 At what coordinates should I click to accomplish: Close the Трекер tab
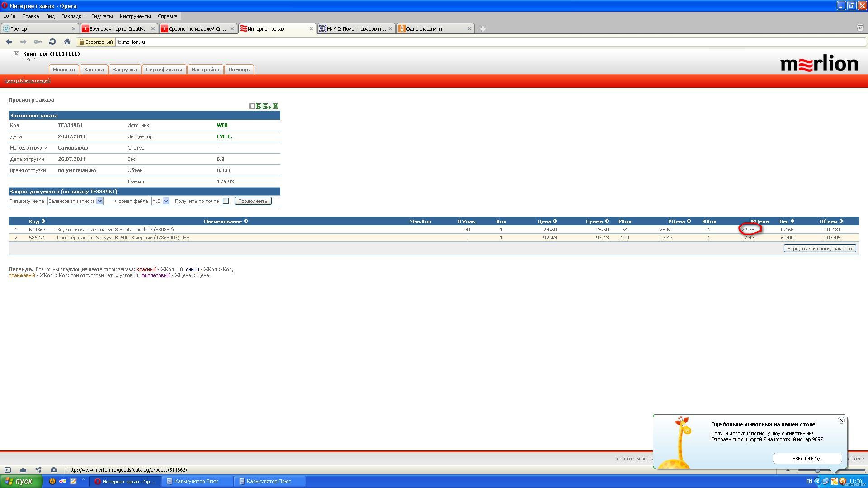coord(74,28)
